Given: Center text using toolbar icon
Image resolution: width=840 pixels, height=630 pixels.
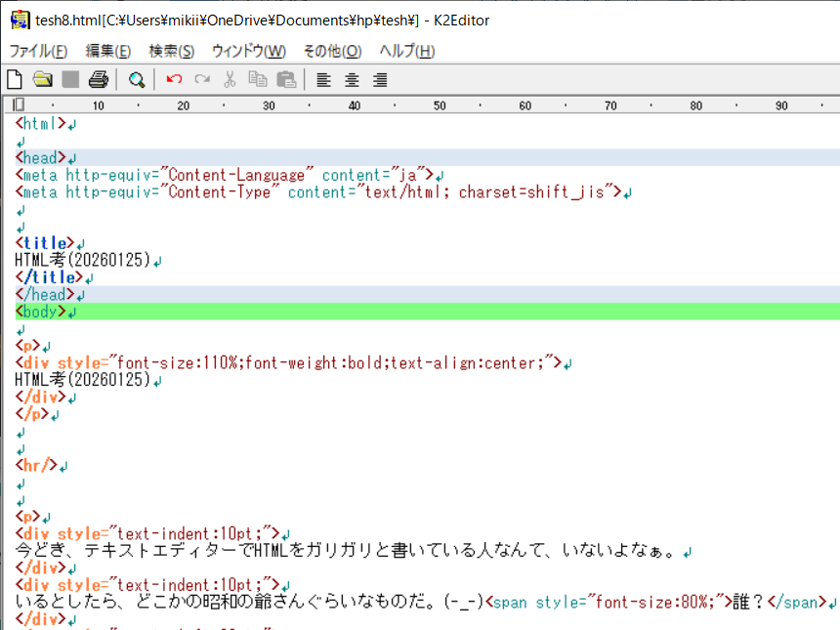Looking at the screenshot, I should [352, 79].
